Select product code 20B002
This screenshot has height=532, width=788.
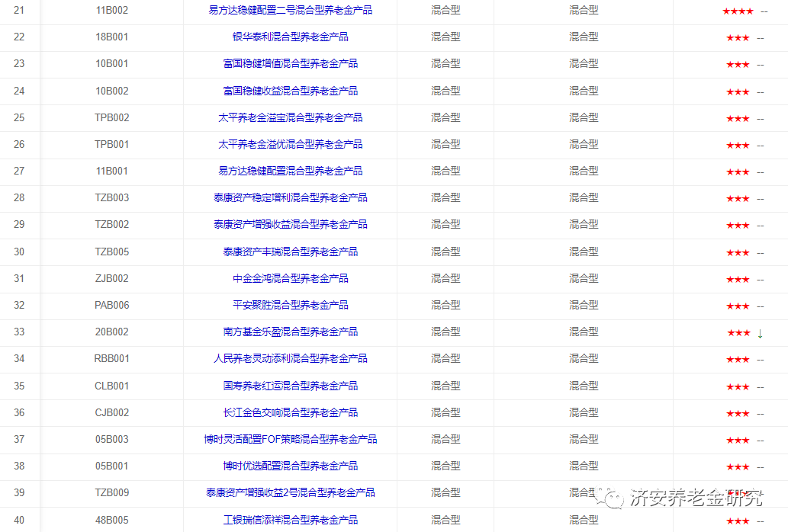pyautogui.click(x=111, y=332)
